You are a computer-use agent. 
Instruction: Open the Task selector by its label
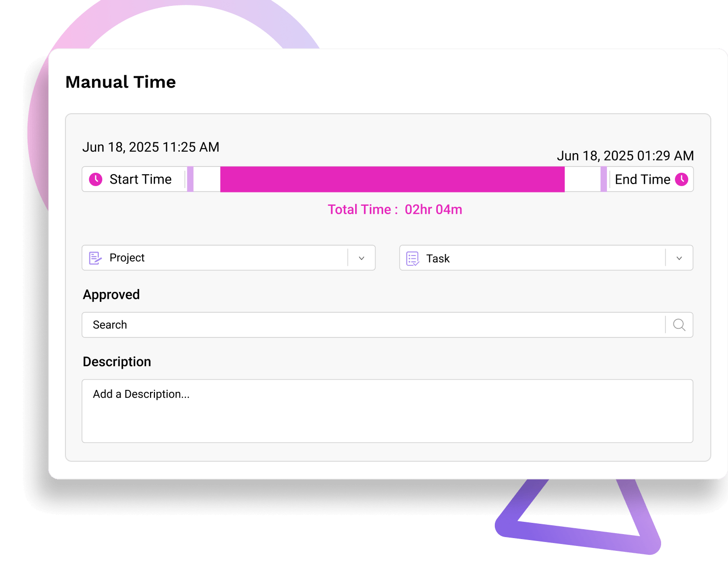[438, 258]
